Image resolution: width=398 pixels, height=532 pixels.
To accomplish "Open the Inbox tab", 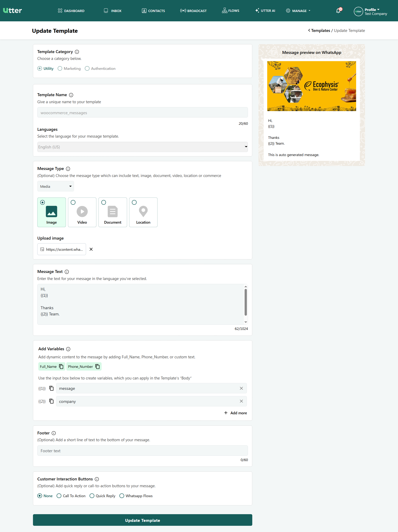I will click(113, 11).
